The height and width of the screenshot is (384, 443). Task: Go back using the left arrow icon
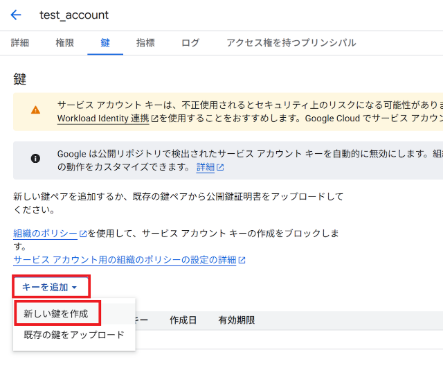click(x=16, y=15)
